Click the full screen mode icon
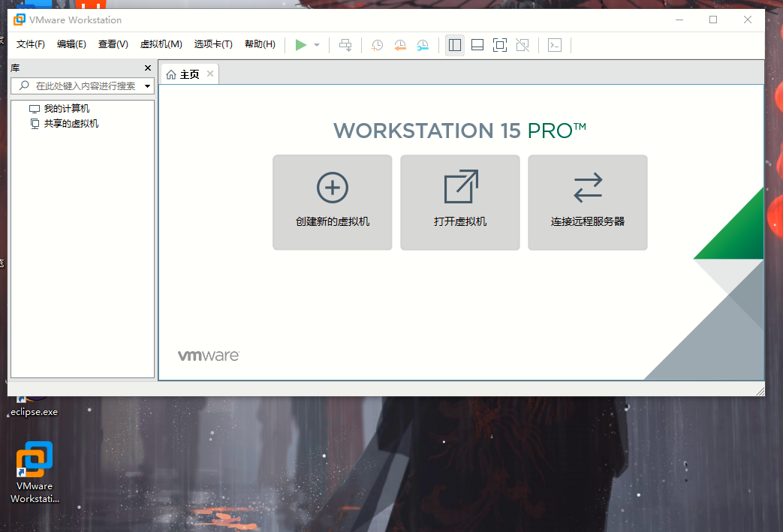The image size is (783, 532). pyautogui.click(x=500, y=45)
